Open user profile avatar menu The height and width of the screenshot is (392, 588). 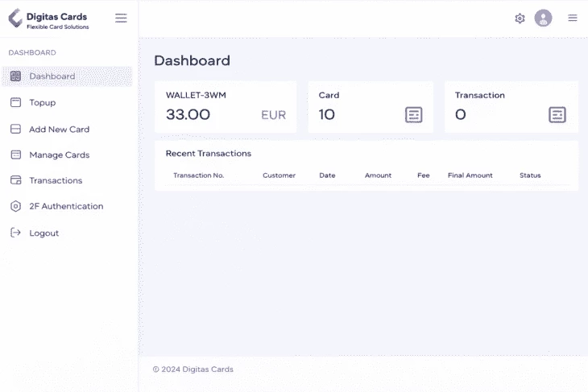543,18
